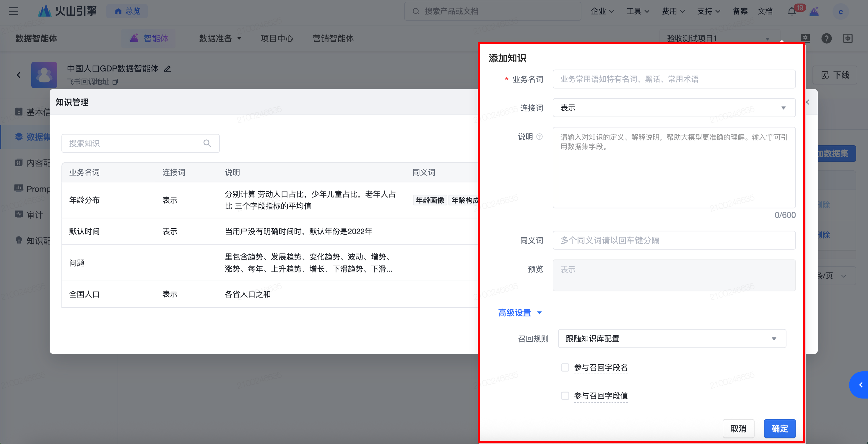The image size is (868, 444).
Task: Click the settings icon next to project selector
Action: tap(805, 38)
